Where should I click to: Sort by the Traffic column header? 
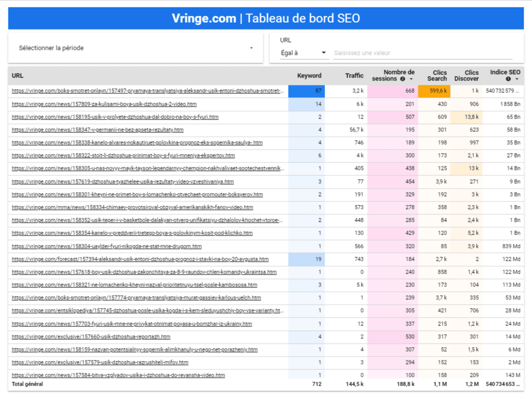pos(354,76)
